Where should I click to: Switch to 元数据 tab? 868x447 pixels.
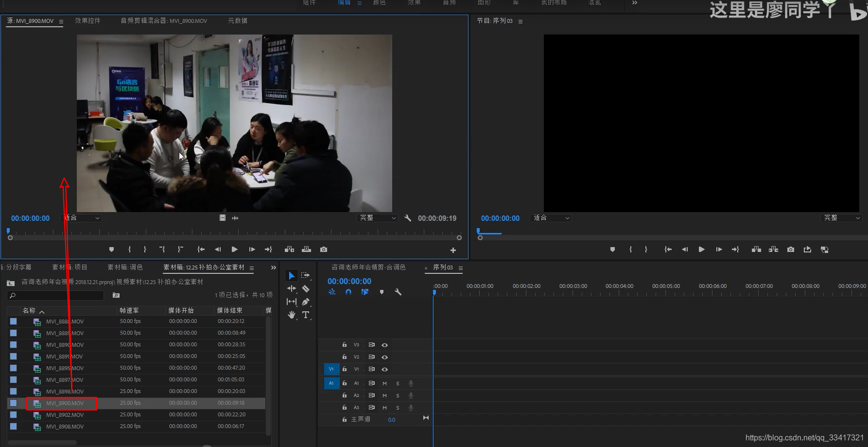coord(238,21)
